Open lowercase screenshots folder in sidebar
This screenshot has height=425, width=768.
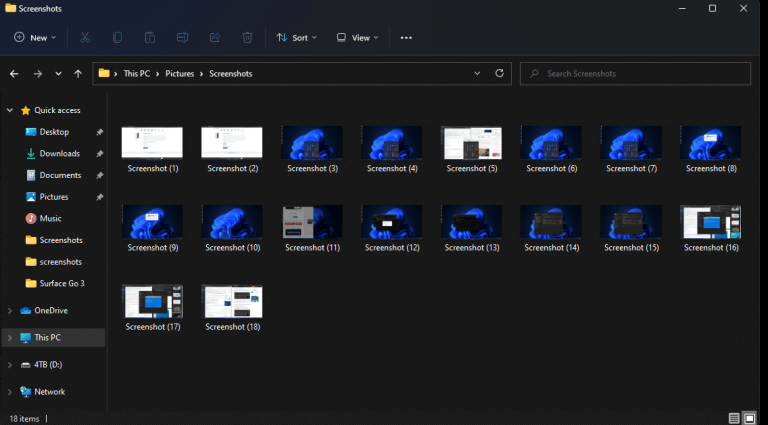click(x=60, y=262)
